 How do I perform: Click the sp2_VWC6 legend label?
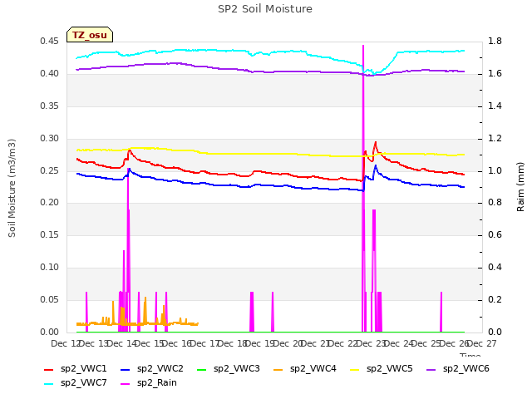[465, 368]
